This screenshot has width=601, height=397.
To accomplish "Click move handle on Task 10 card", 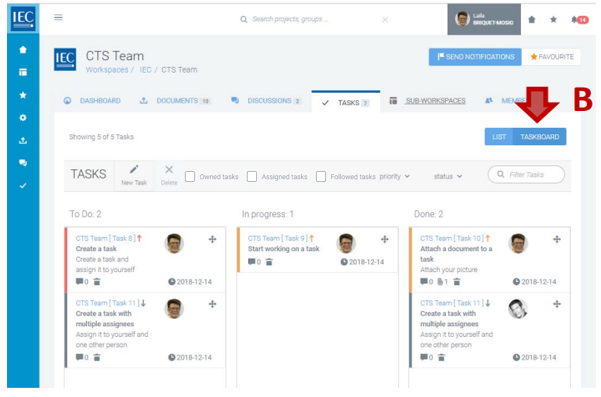I will tap(557, 240).
